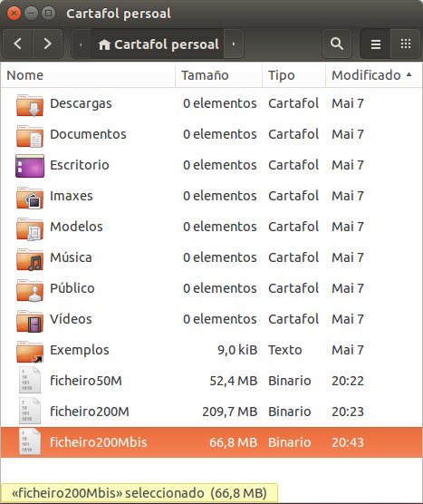The width and height of the screenshot is (423, 504).
Task: Click the Cartafol persoal path button
Action: point(158,44)
